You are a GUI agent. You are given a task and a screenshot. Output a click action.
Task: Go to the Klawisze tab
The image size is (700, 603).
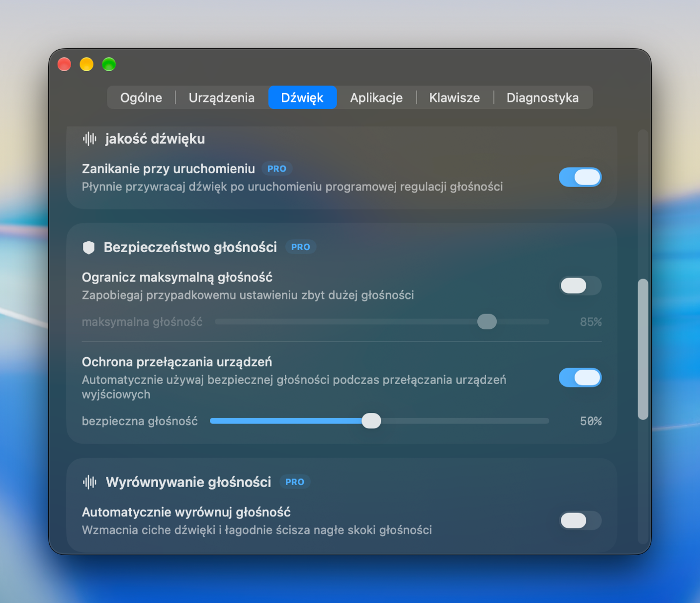click(454, 98)
